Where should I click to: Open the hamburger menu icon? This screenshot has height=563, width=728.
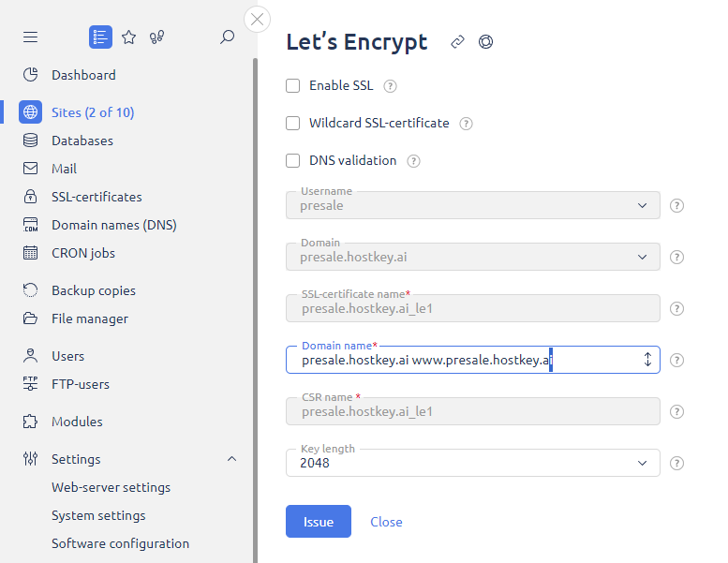30,37
